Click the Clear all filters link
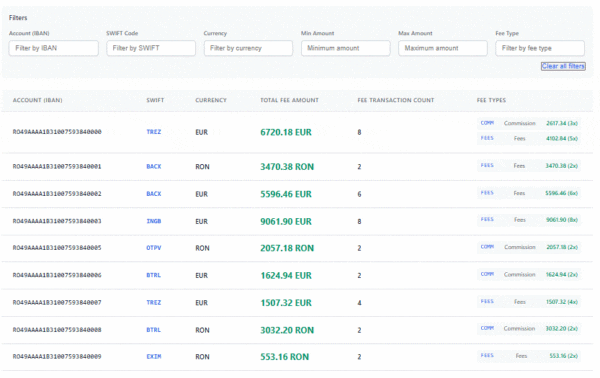Screen dimensions: 600x378 [563, 66]
